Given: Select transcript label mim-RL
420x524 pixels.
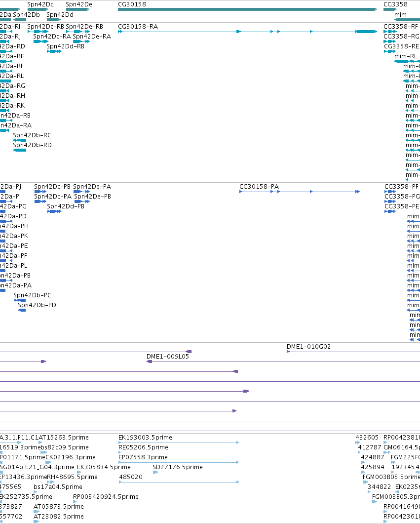Looking at the screenshot, I should (406, 56).
